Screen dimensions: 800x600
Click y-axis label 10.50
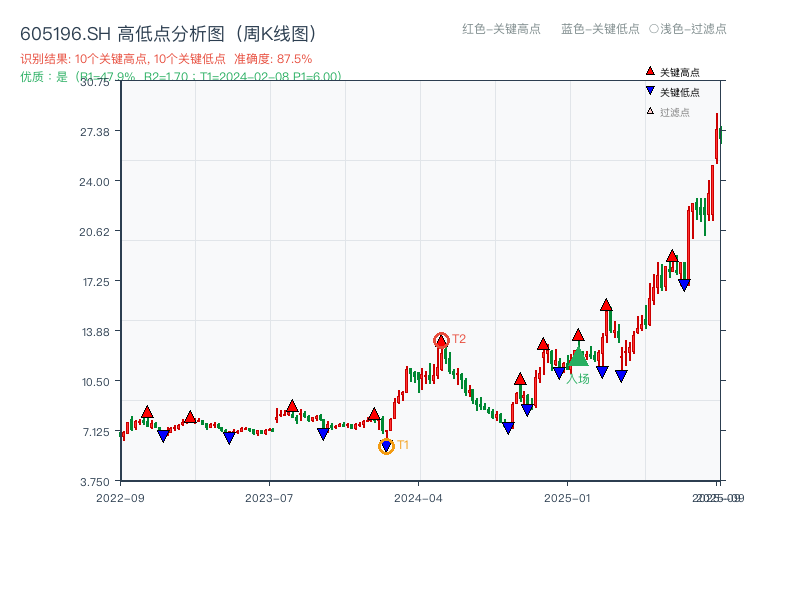click(96, 382)
